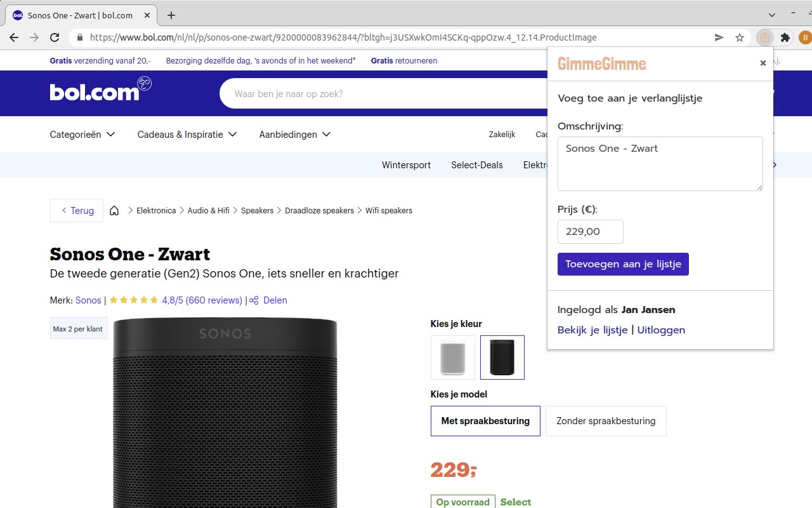Open the Speakers breadcrumb
The width and height of the screenshot is (812, 508).
pos(257,210)
